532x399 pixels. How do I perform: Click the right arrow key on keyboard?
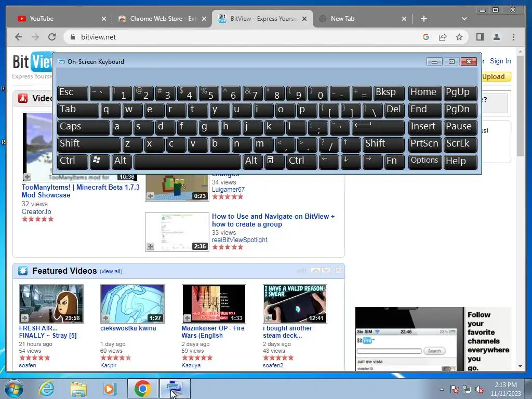pos(372,162)
